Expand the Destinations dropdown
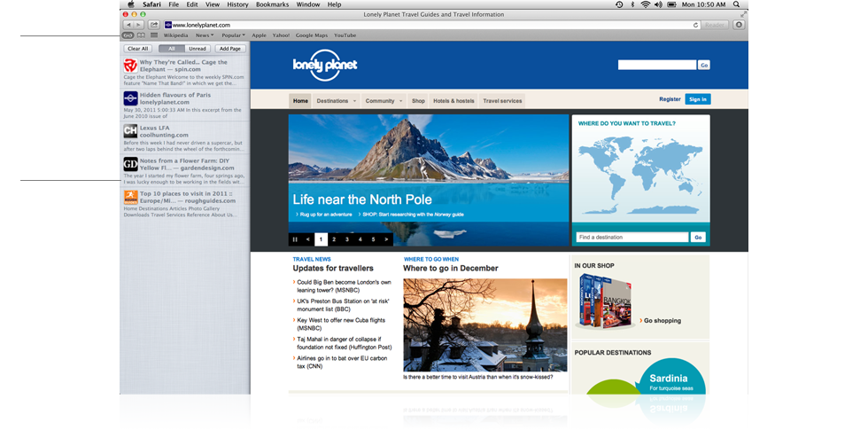This screenshot has width=868, height=430. click(337, 101)
